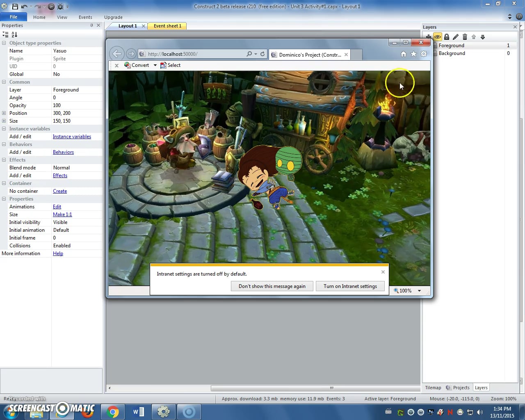Click Turn on Intranet settings button
The image size is (525, 420).
coord(350,286)
